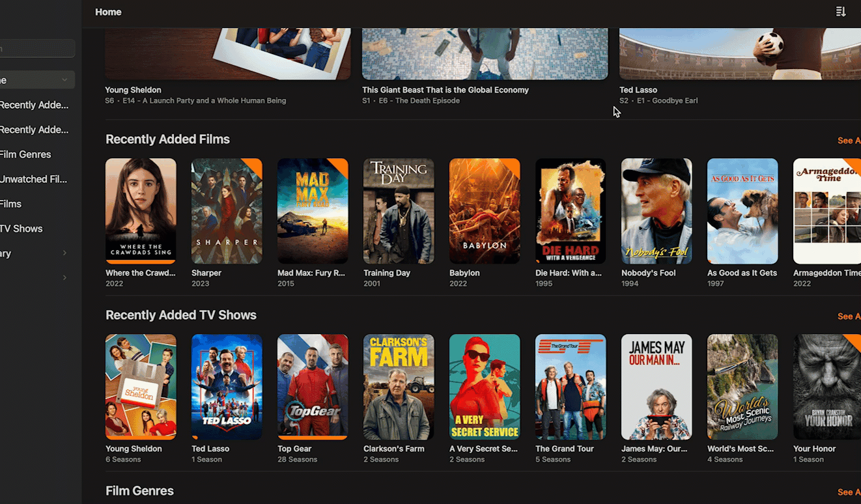The width and height of the screenshot is (861, 504).
Task: Select Unwatched Films in the sidebar
Action: click(x=33, y=179)
